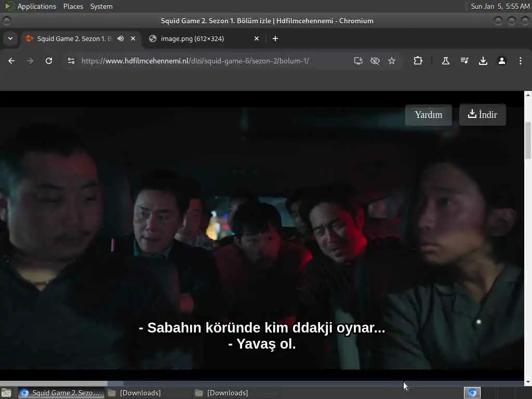Screen dimensions: 532x399
Task: Close the image.png tab
Action: point(257,38)
